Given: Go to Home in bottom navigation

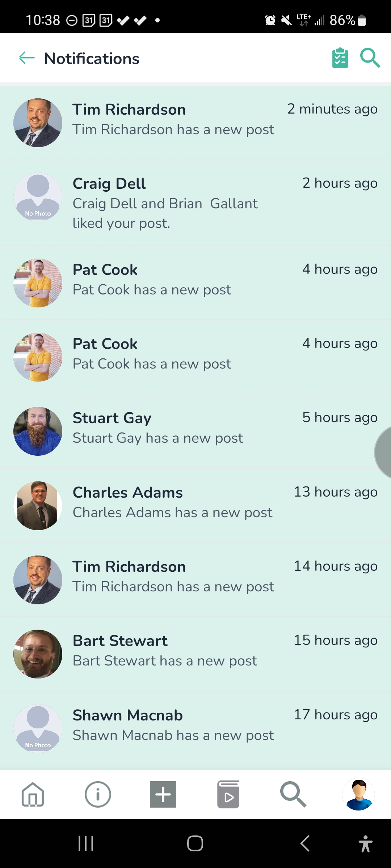Looking at the screenshot, I should coord(33,795).
